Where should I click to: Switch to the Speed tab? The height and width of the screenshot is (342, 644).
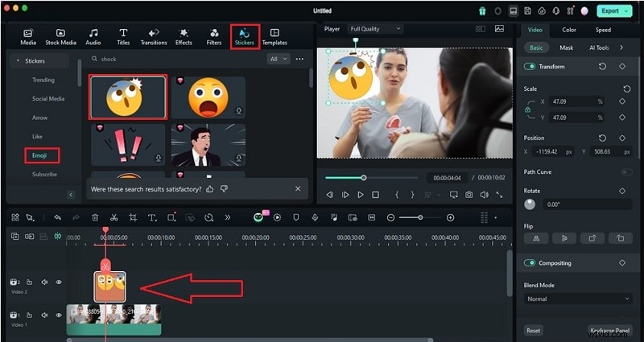(x=603, y=30)
